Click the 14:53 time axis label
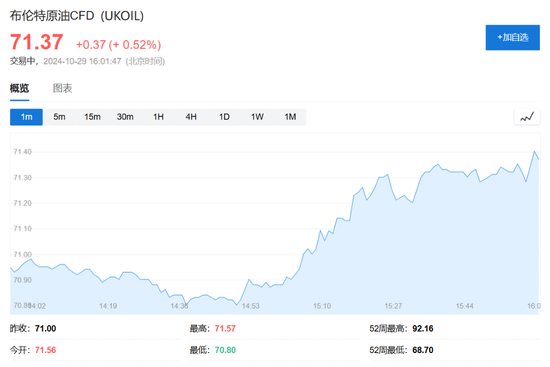 (x=250, y=306)
